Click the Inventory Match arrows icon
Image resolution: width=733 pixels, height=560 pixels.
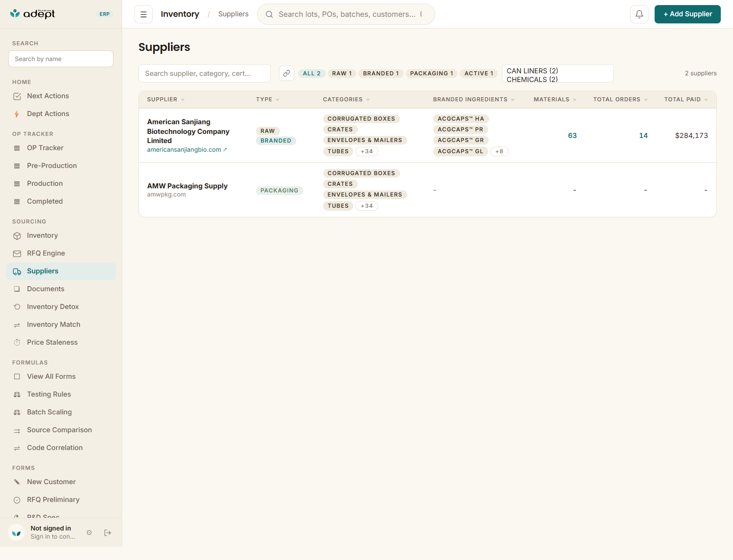tap(17, 325)
